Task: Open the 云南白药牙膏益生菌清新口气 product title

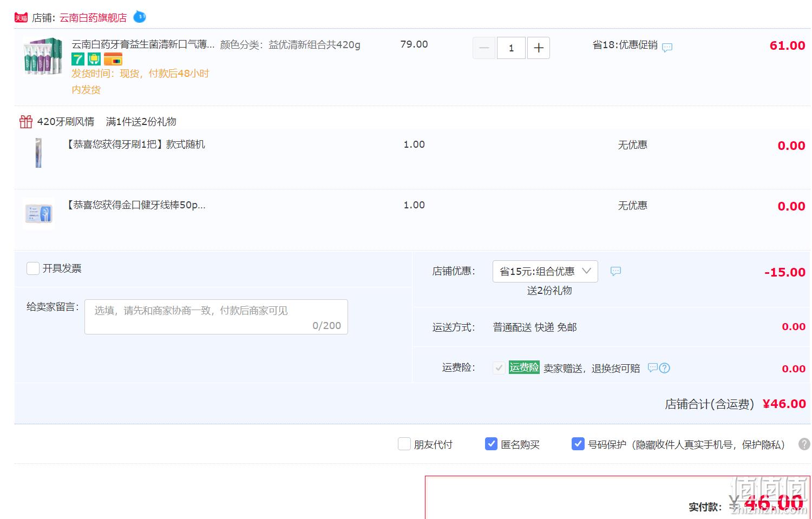Action: click(143, 44)
